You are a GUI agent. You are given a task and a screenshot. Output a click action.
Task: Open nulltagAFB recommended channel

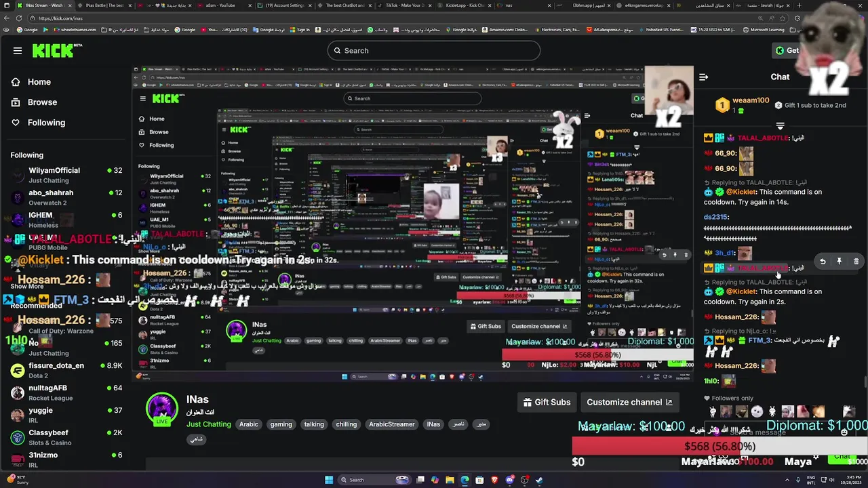click(x=66, y=392)
